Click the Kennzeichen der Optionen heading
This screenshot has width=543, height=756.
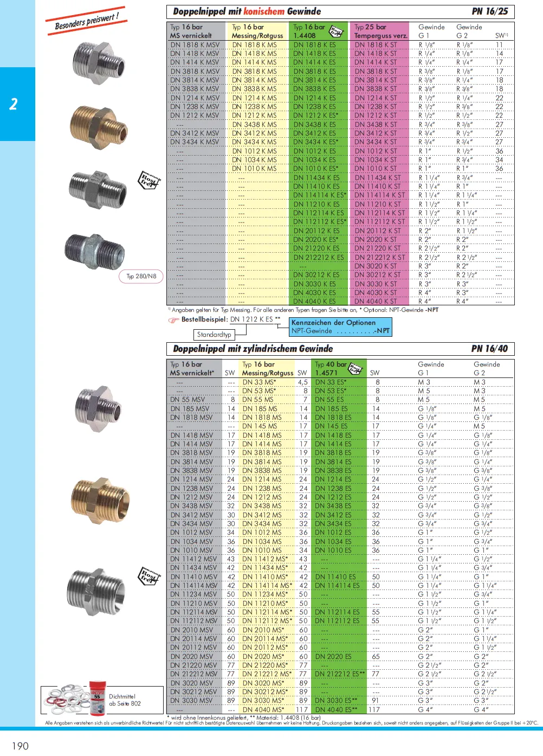click(x=333, y=322)
